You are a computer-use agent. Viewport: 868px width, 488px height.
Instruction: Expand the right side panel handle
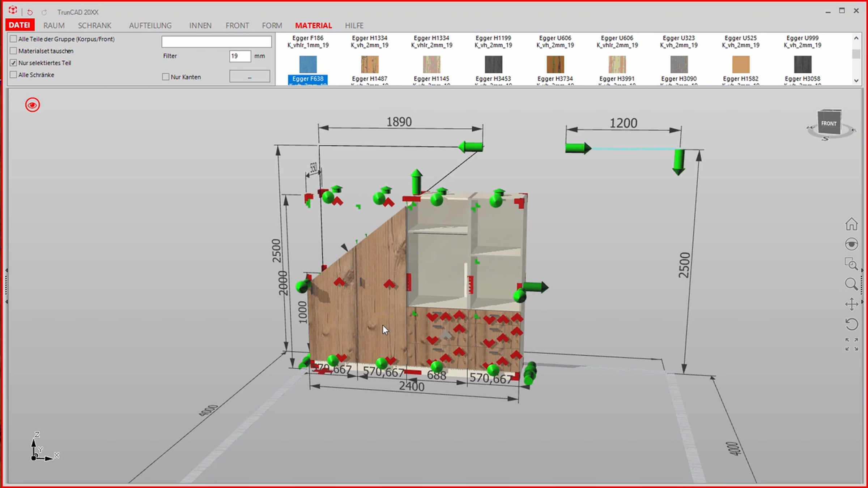click(x=862, y=286)
